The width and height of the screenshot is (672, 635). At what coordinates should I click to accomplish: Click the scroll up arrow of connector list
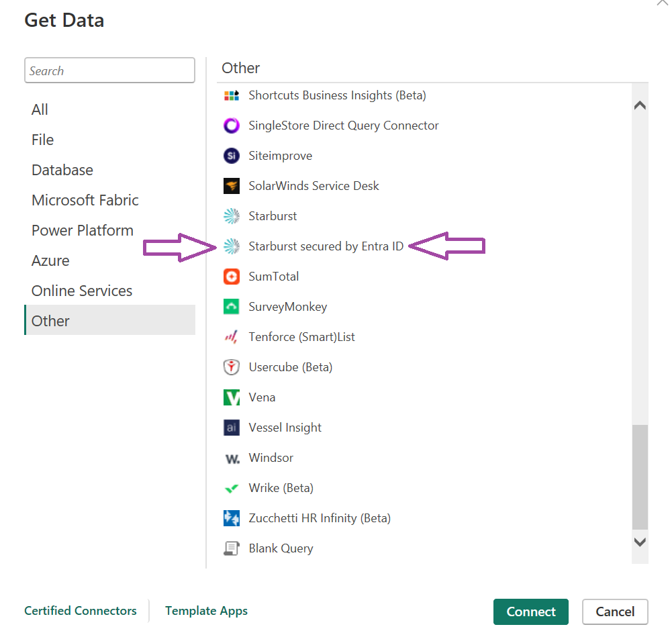coord(640,105)
